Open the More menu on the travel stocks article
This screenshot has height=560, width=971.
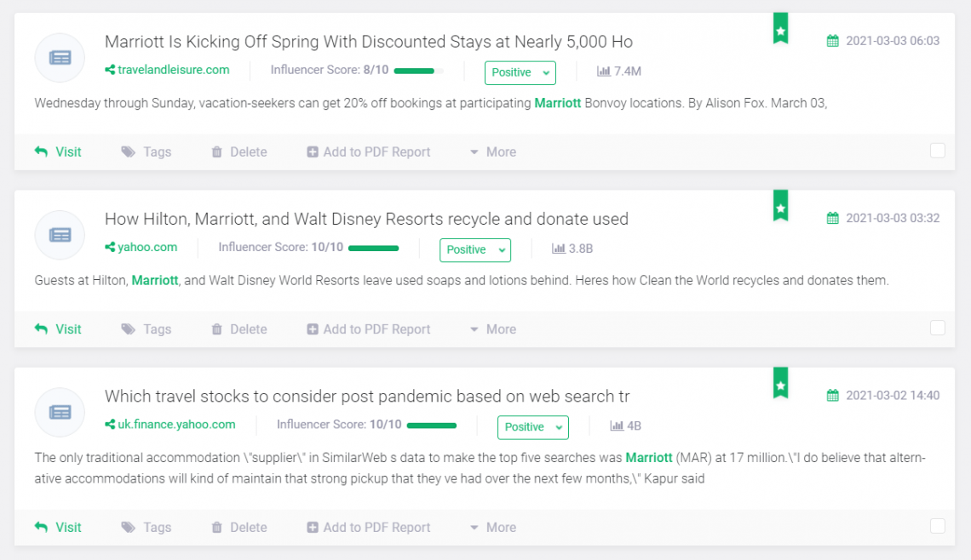(x=493, y=528)
